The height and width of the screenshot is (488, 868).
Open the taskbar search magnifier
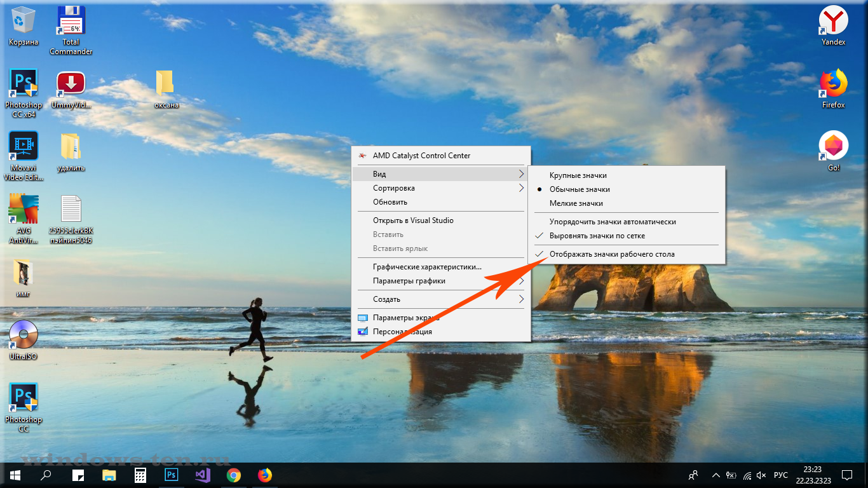click(x=46, y=475)
